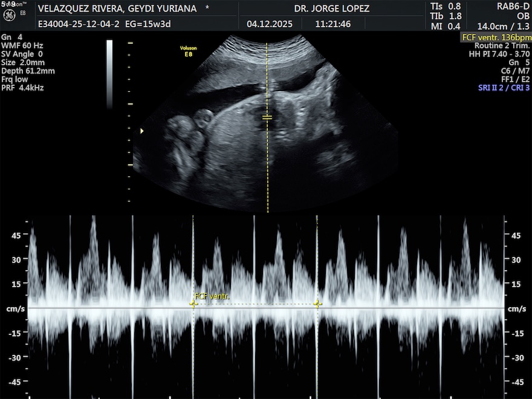
Task: Click the OB application label
Action: point(522,16)
